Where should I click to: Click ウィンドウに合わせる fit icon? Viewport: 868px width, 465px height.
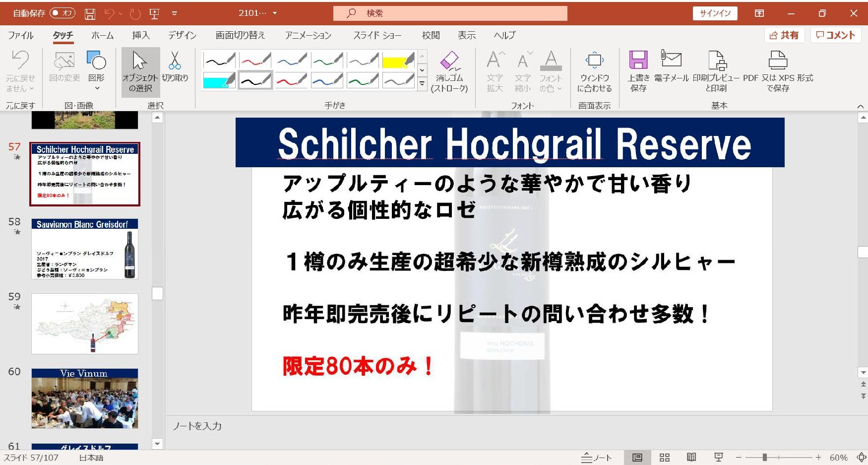click(594, 72)
